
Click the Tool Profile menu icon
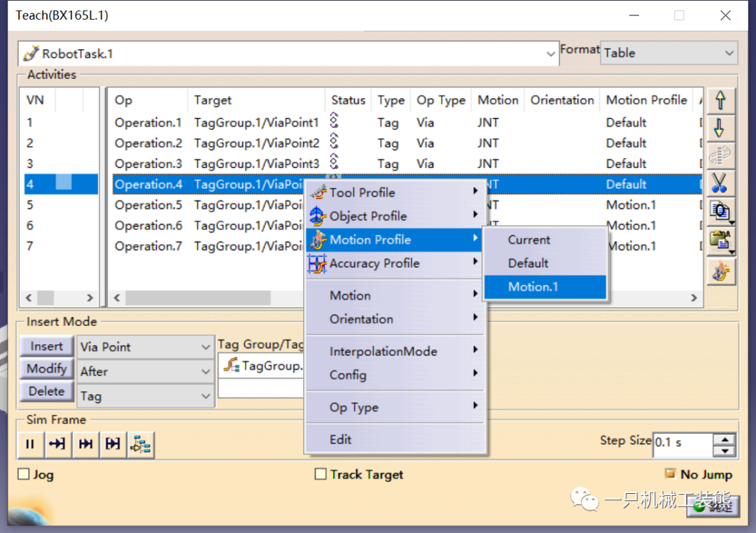[318, 192]
